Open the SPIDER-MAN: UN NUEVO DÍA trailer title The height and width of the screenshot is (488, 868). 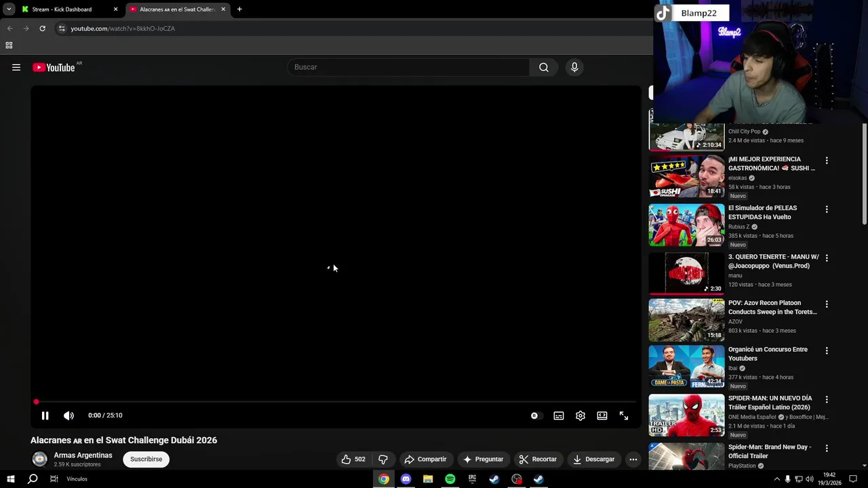770,403
